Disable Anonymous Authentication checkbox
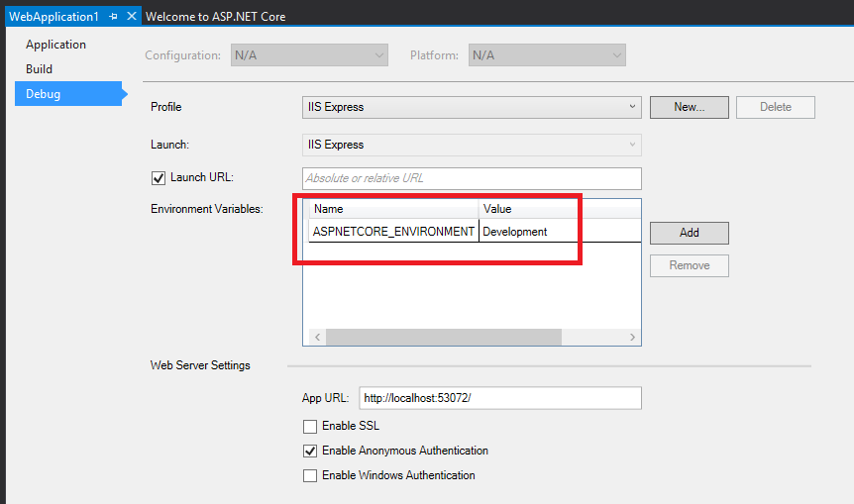The image size is (854, 504). (x=310, y=452)
